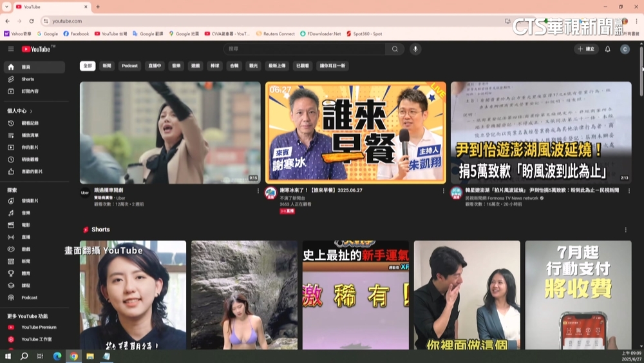Select the 新聞 filter chip
This screenshot has height=363, width=644.
tap(107, 66)
